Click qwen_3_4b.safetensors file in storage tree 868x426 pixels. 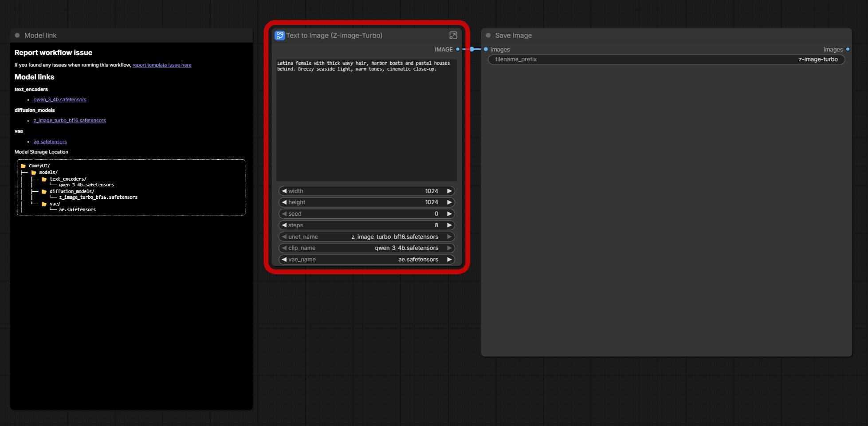(86, 185)
